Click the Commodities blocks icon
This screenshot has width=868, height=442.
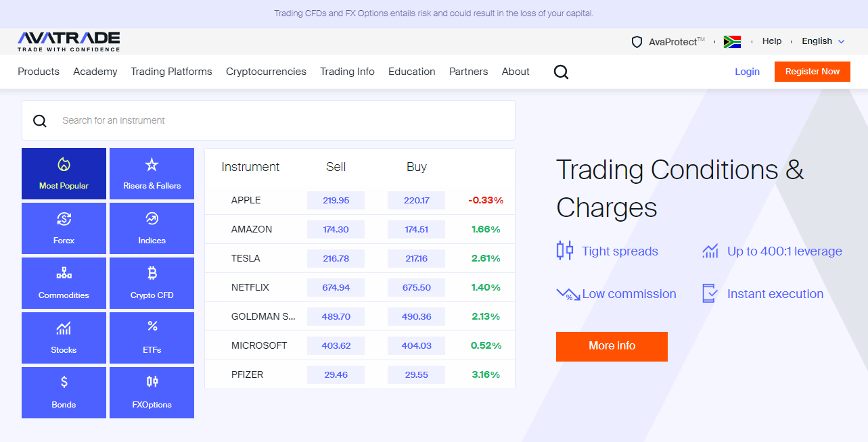point(64,273)
